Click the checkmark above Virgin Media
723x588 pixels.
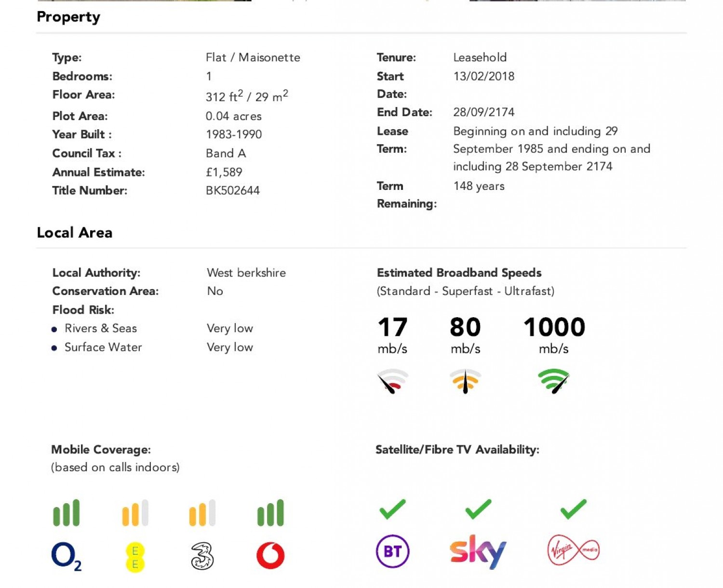pos(573,509)
